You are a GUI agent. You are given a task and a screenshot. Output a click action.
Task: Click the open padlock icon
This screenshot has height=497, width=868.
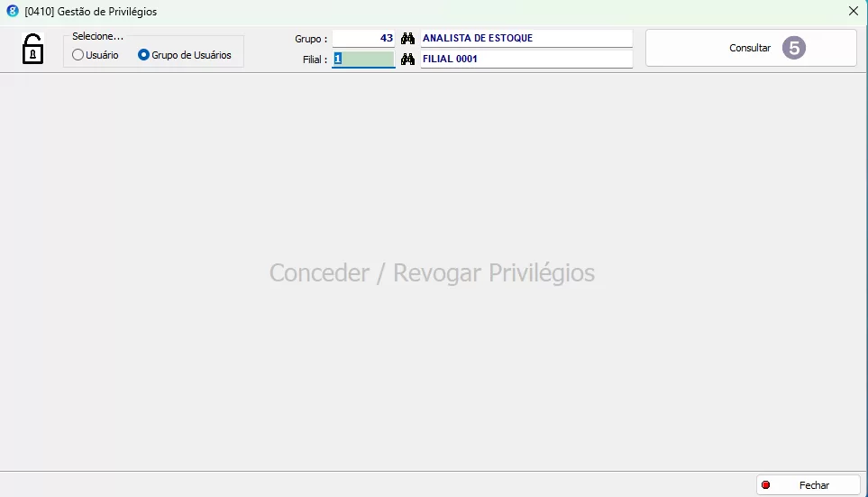32,49
